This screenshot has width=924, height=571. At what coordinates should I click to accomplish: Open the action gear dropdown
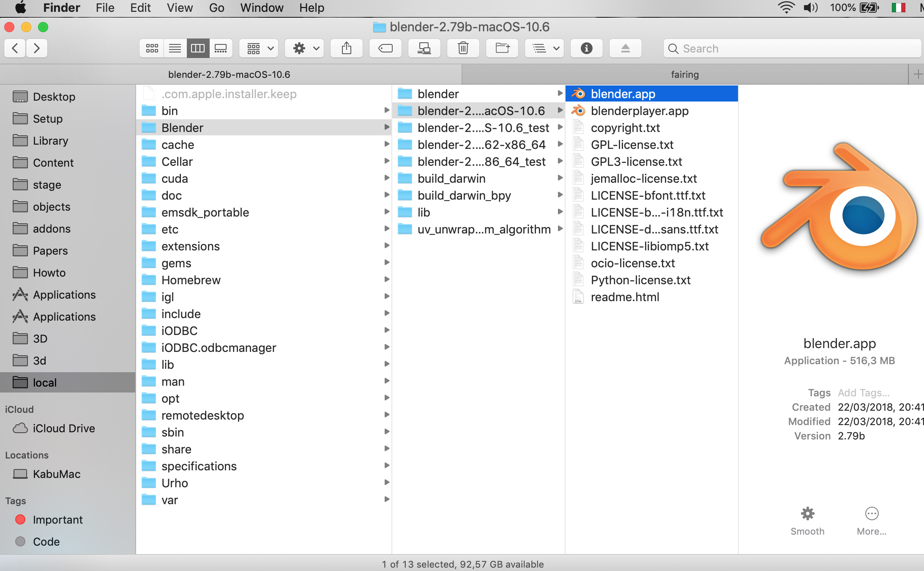(304, 48)
